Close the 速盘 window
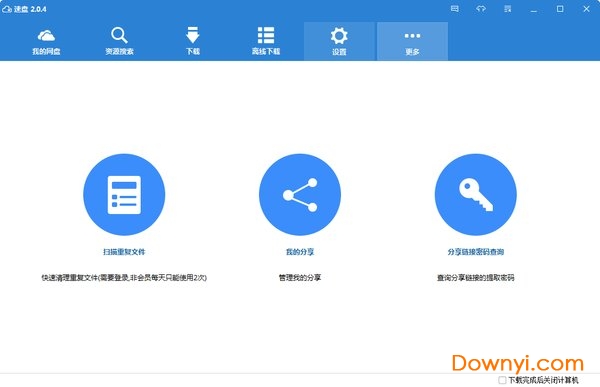600x387 pixels. pos(586,8)
